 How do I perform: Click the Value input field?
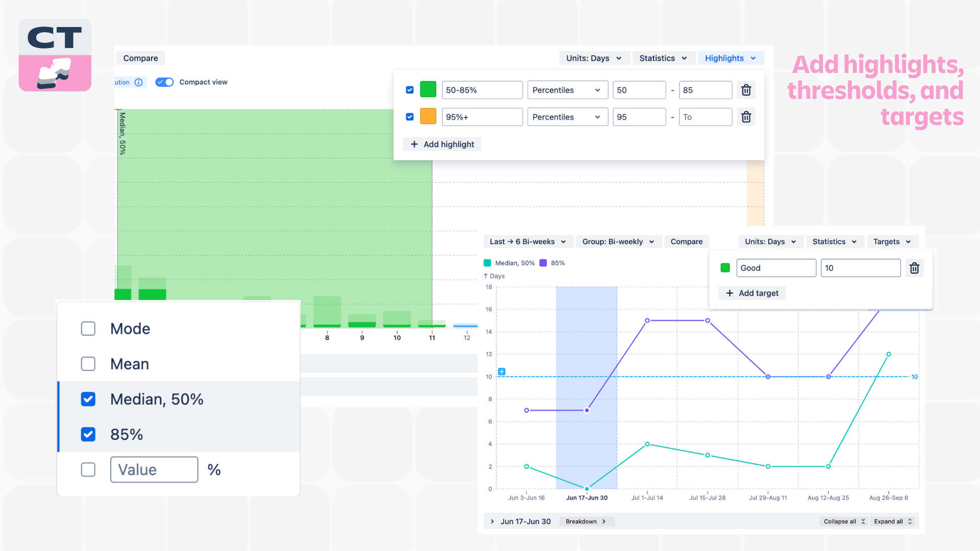coord(154,469)
